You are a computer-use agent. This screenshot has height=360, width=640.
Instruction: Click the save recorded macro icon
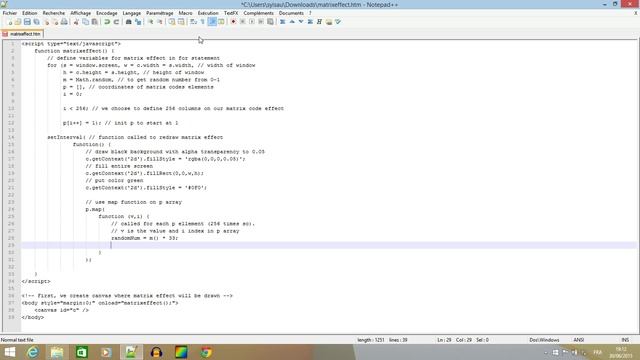pos(270,22)
